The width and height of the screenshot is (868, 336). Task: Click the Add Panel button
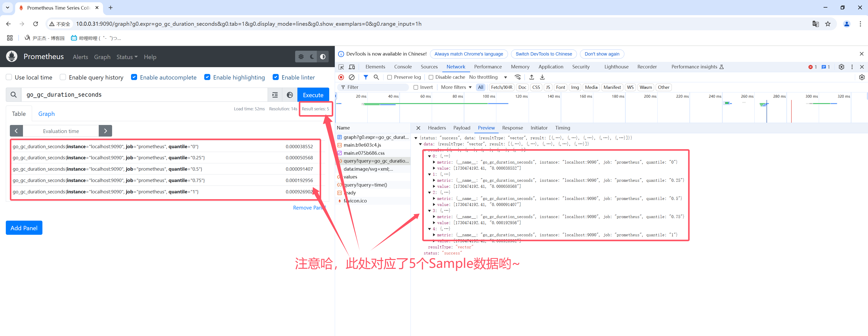24,228
